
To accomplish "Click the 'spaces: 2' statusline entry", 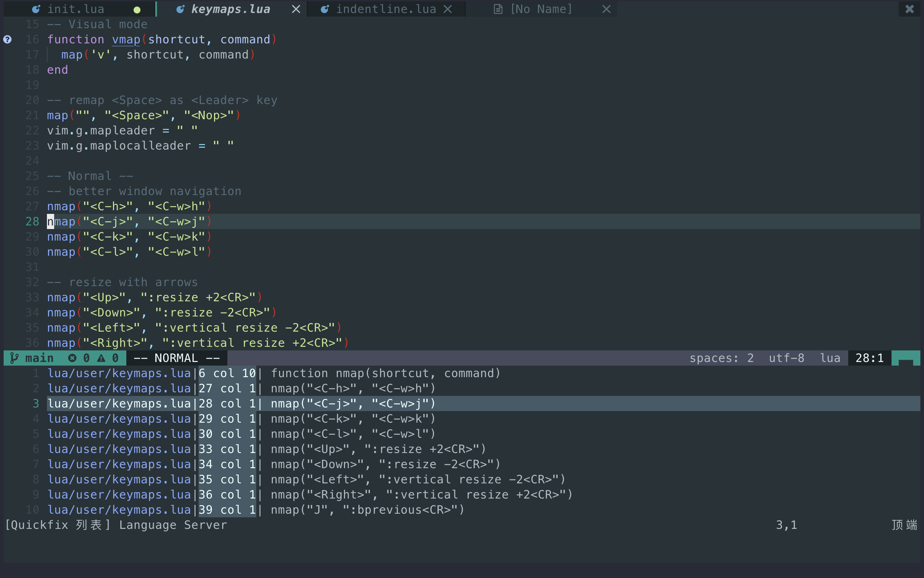I will [722, 358].
